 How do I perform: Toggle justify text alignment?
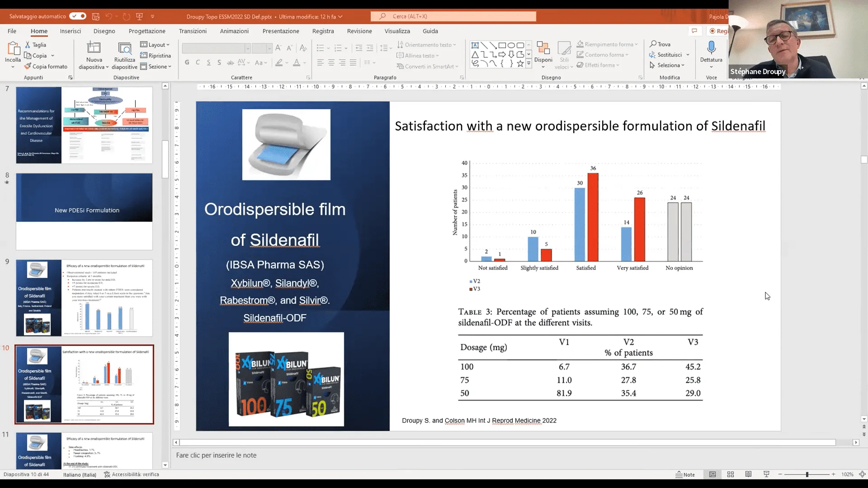[353, 62]
